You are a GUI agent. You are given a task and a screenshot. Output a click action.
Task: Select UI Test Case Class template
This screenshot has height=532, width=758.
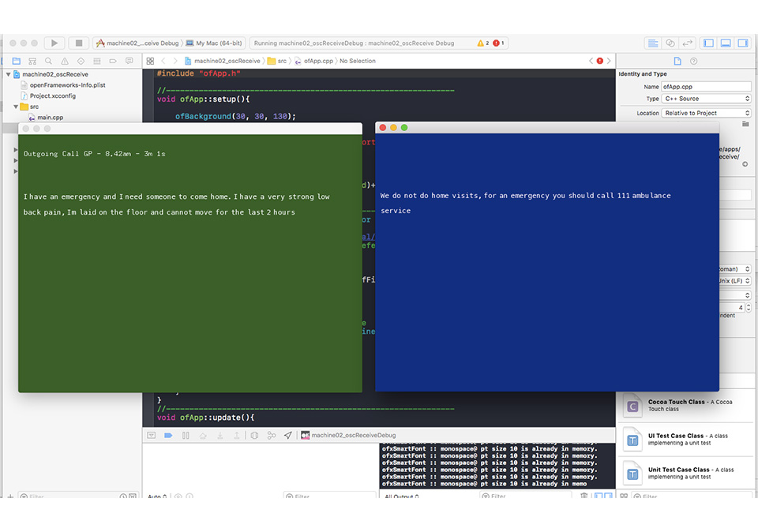click(x=686, y=439)
